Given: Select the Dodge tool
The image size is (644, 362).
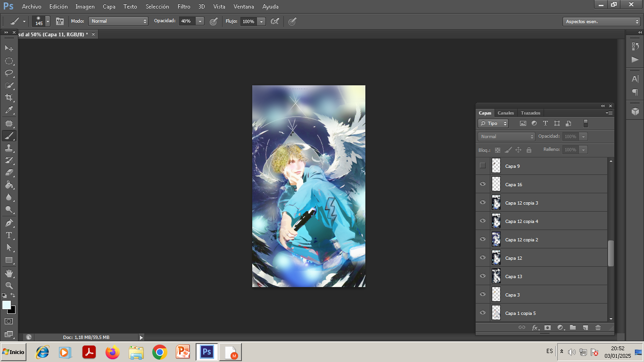Looking at the screenshot, I should tap(9, 209).
